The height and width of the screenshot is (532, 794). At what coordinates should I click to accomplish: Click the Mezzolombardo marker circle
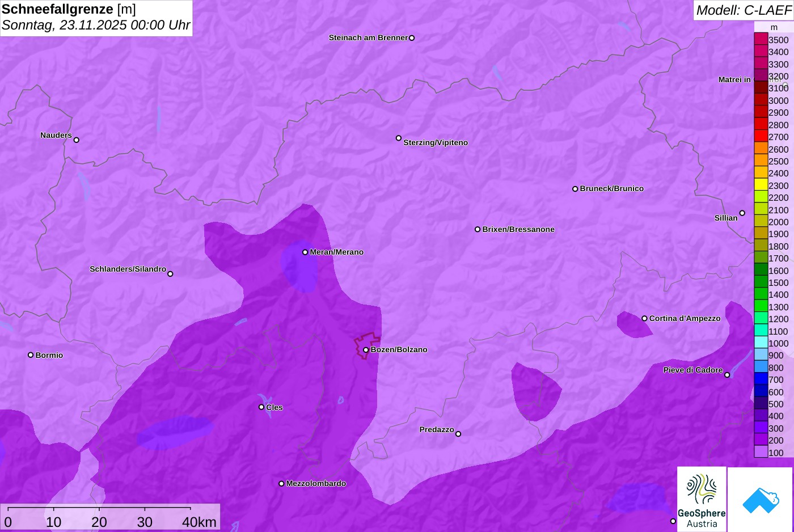click(x=281, y=484)
